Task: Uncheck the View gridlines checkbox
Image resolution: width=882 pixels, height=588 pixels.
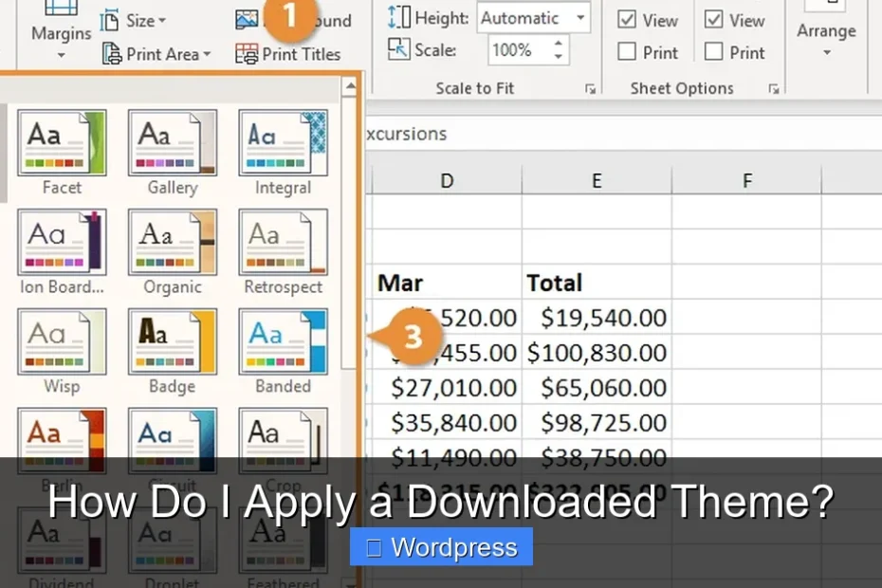Action: [x=628, y=19]
